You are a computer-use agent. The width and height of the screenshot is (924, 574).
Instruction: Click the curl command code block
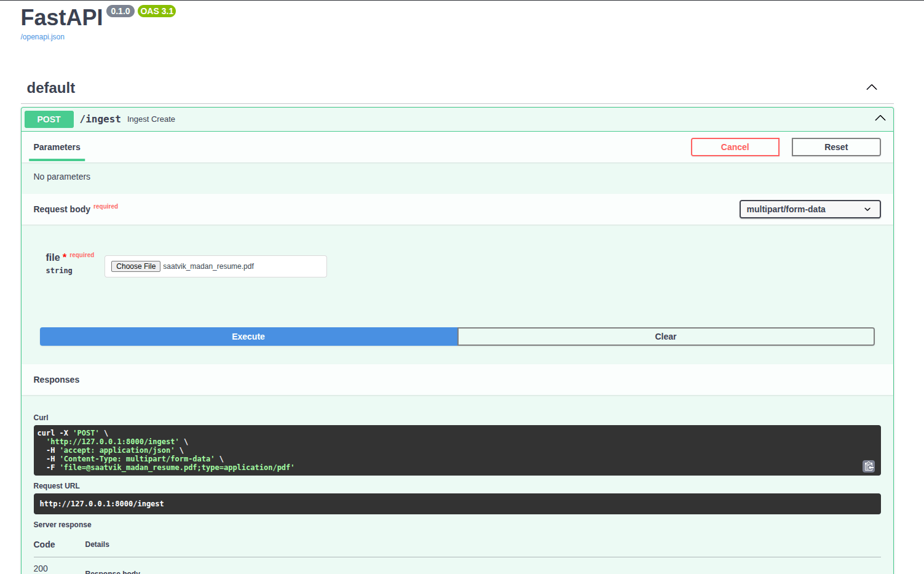[x=457, y=450]
